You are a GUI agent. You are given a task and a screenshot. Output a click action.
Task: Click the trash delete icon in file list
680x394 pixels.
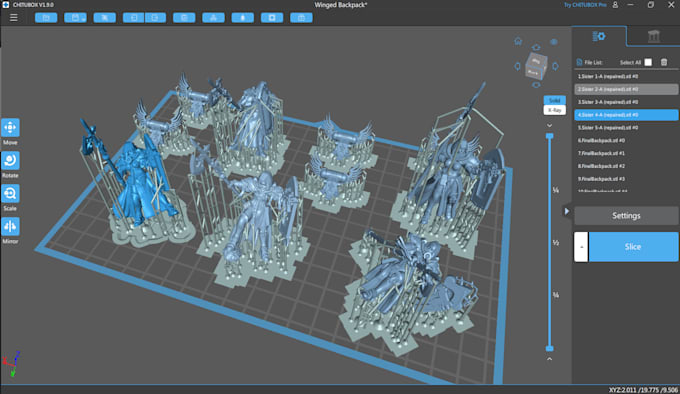point(664,62)
